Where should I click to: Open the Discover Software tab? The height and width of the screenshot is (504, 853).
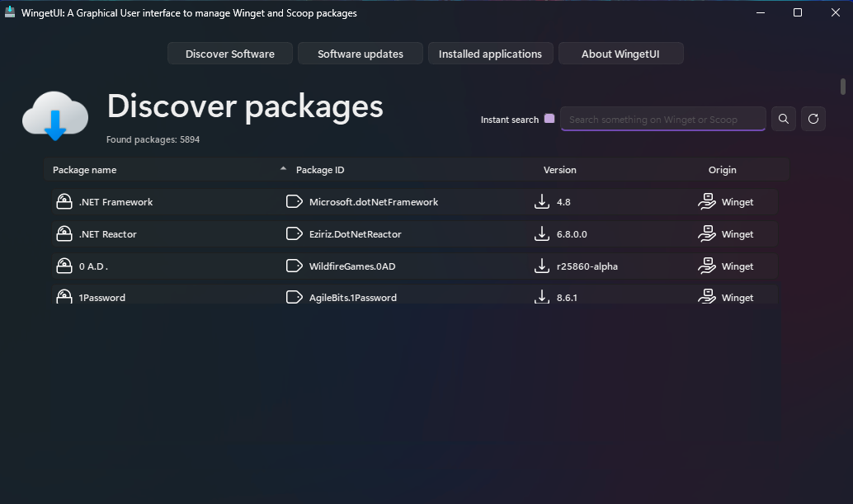click(229, 54)
